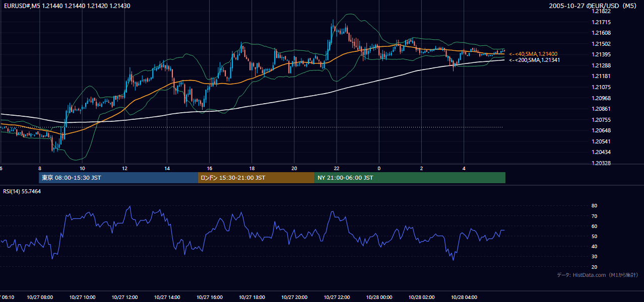Click hour label 12 below the price chart
The height and width of the screenshot is (302, 644).
click(x=124, y=169)
